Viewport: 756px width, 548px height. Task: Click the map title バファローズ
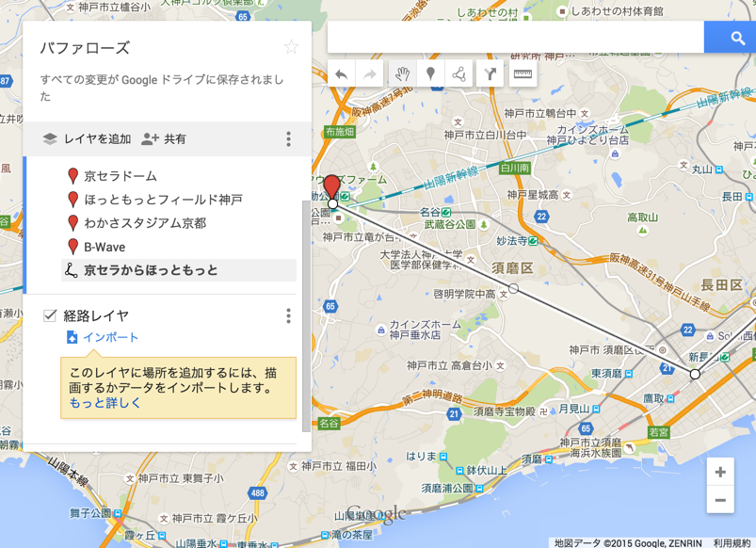pyautogui.click(x=85, y=48)
